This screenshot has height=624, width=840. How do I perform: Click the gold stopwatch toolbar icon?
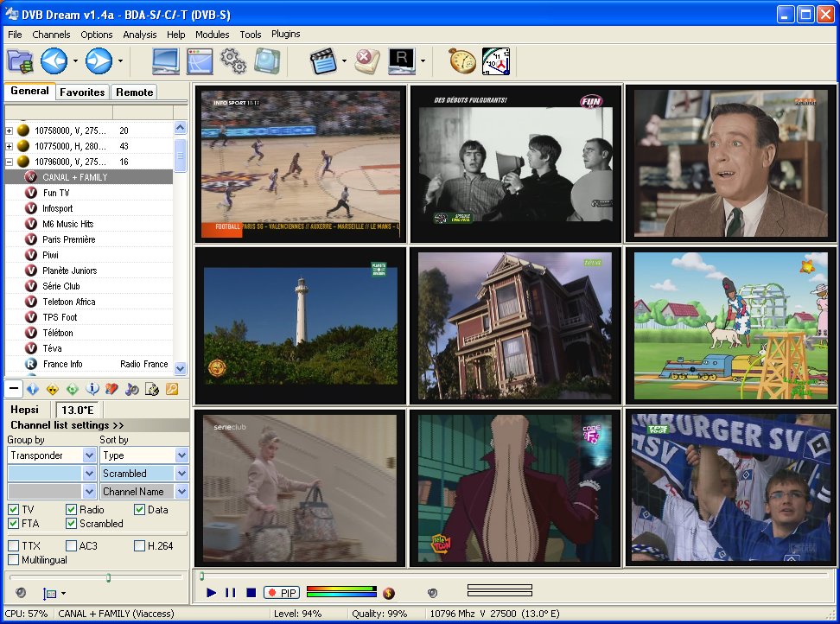tap(461, 61)
